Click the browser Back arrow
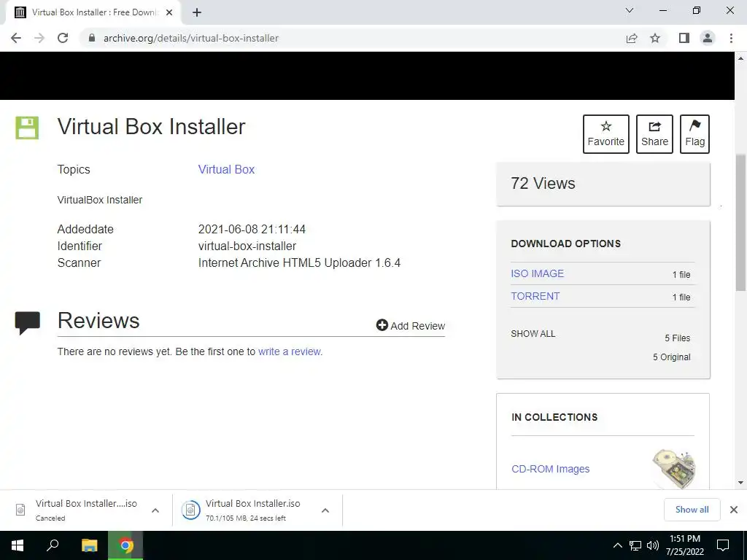The image size is (747, 560). pos(16,38)
